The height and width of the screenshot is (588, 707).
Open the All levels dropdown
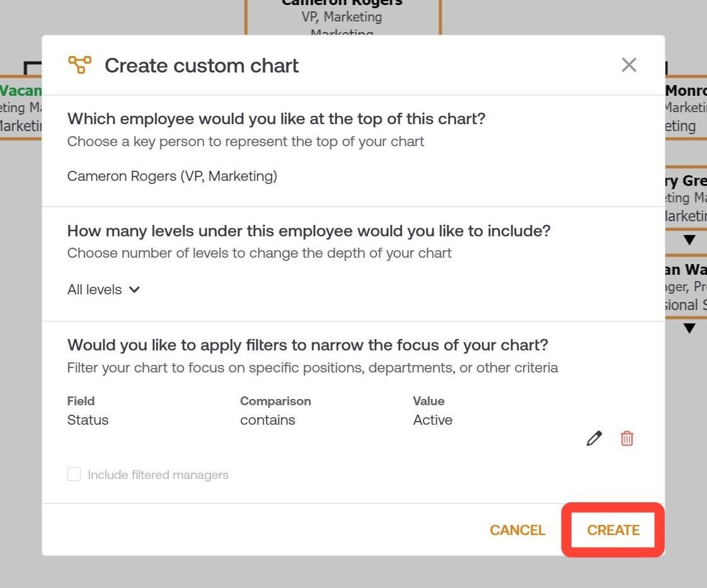[103, 289]
